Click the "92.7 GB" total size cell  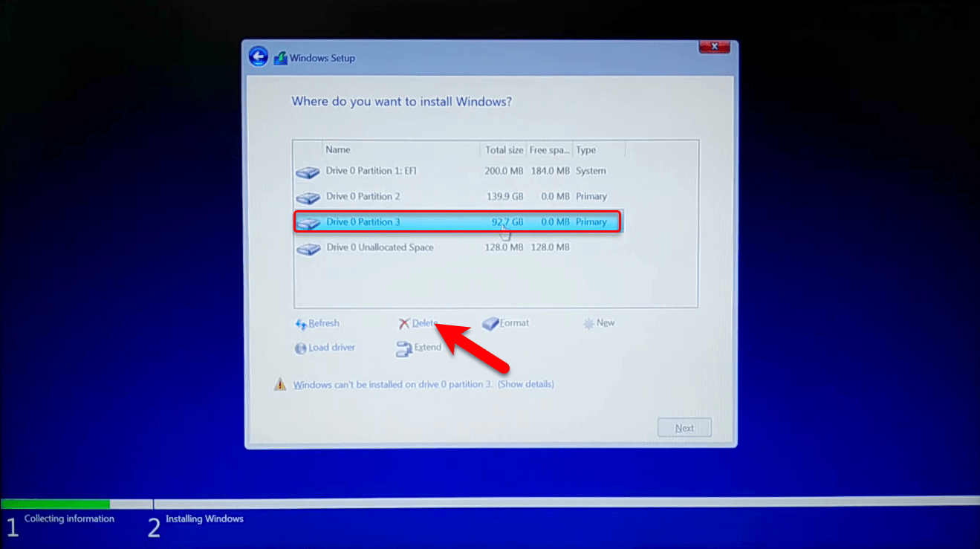pyautogui.click(x=507, y=221)
